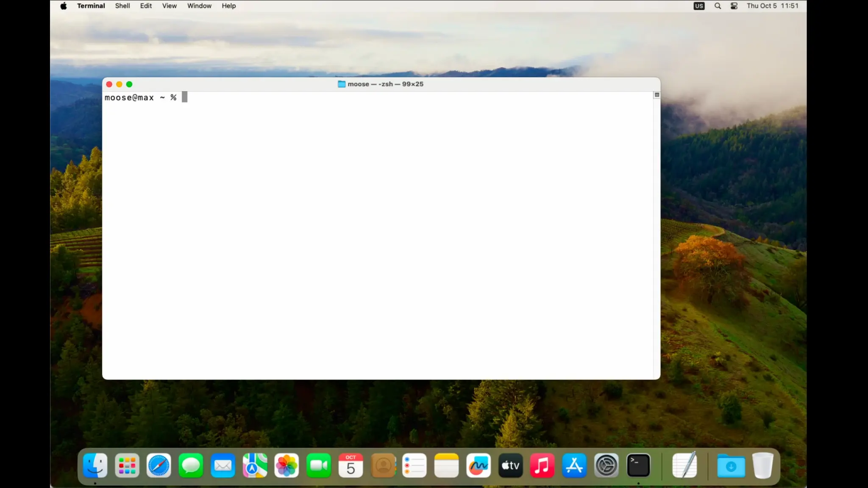Image resolution: width=868 pixels, height=488 pixels.
Task: Open Music app in Dock
Action: (x=542, y=466)
